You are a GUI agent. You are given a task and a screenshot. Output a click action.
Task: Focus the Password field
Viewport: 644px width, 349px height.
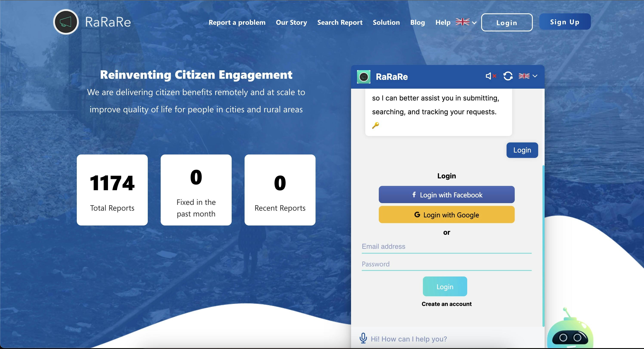pos(447,264)
